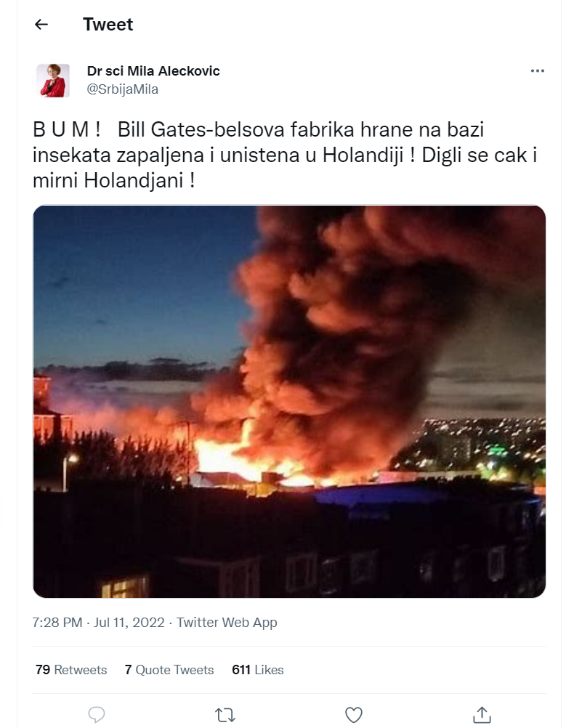View the 7 Quote Tweets list
The width and height of the screenshot is (566, 728).
click(169, 669)
